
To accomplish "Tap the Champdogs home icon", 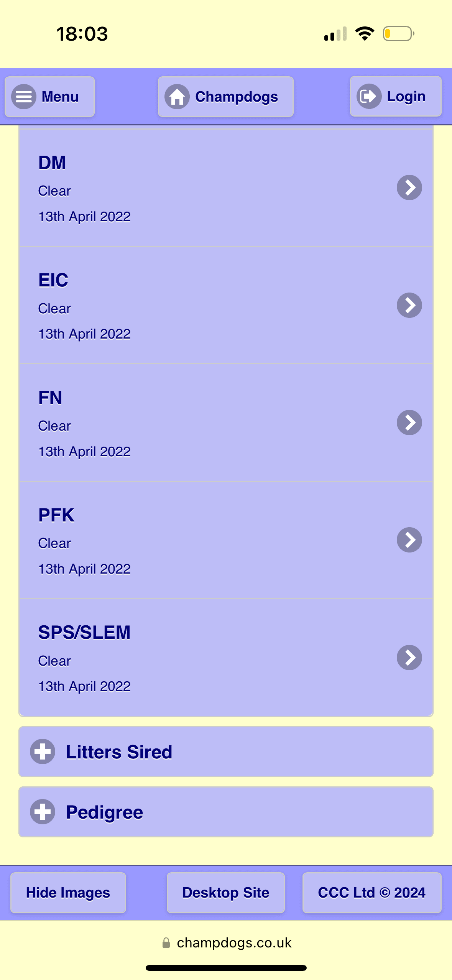I will pyautogui.click(x=177, y=97).
